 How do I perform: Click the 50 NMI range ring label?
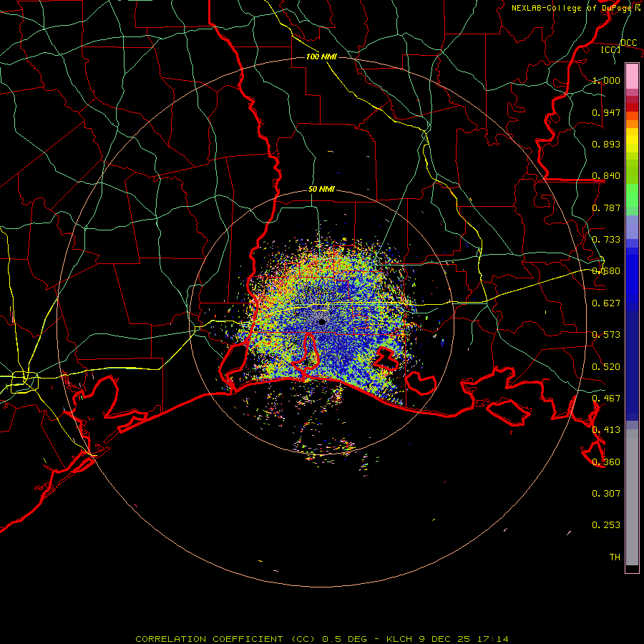[321, 190]
